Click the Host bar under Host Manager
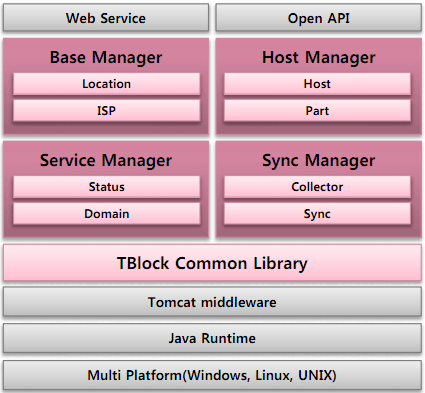Image resolution: width=425 pixels, height=393 pixels. pyautogui.click(x=317, y=84)
